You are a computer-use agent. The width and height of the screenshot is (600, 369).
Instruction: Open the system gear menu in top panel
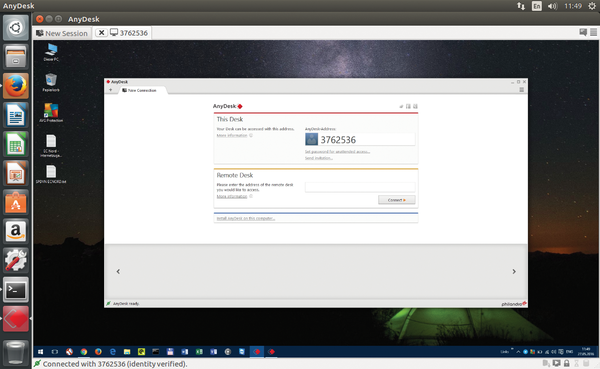pyautogui.click(x=592, y=6)
